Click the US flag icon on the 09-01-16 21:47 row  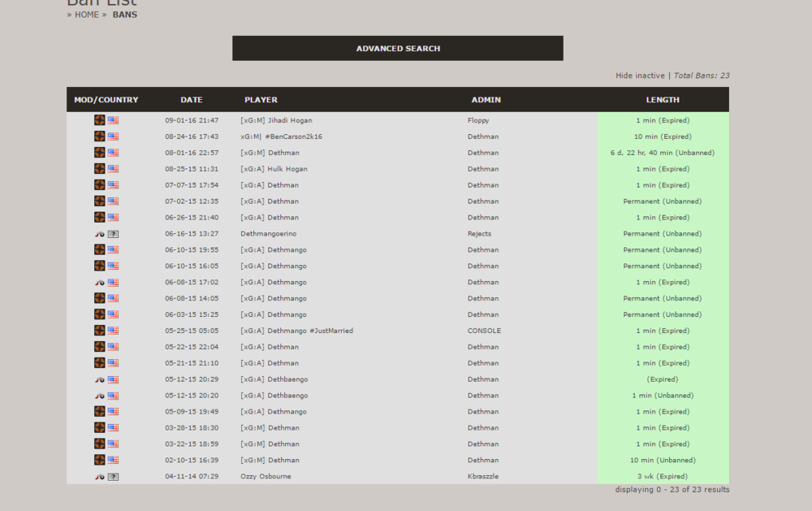pos(113,120)
